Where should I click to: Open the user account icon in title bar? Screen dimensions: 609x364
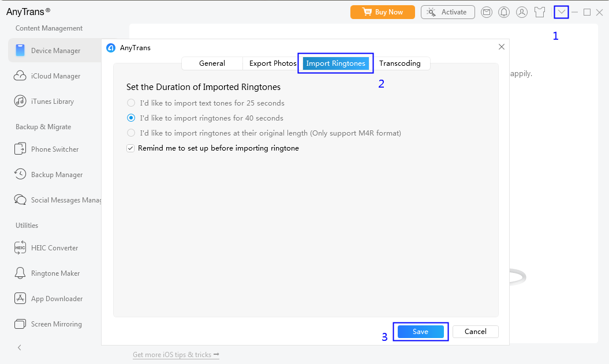[x=522, y=13]
